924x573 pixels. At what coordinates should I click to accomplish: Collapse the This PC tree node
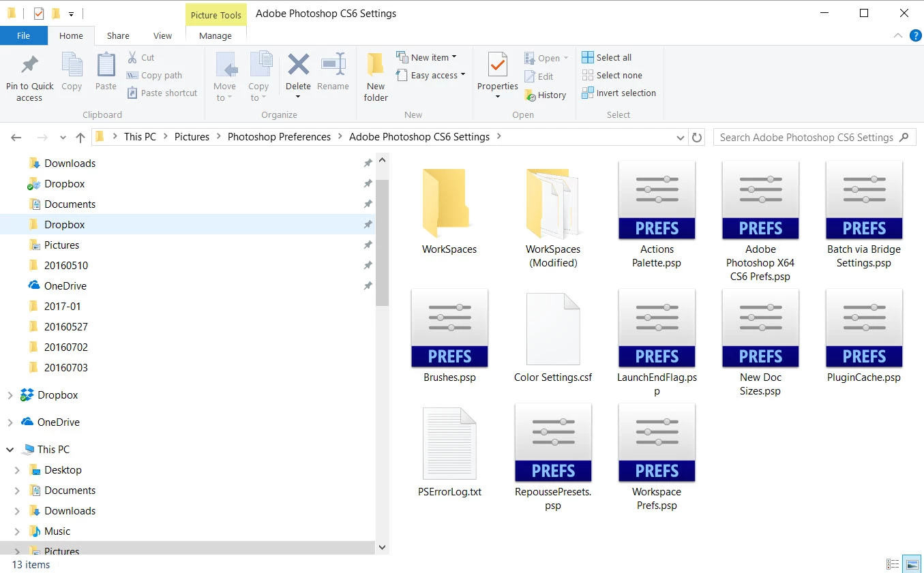(x=10, y=450)
